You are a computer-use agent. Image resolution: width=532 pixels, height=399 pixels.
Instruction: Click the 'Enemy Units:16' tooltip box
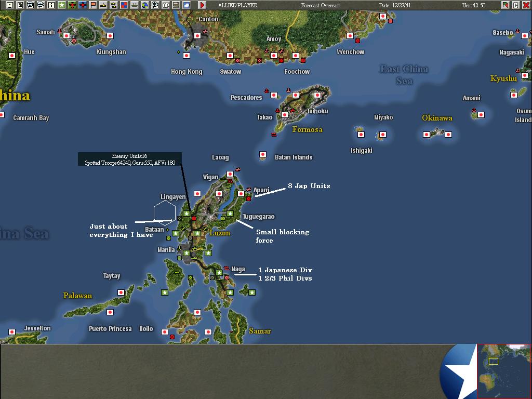coord(130,159)
